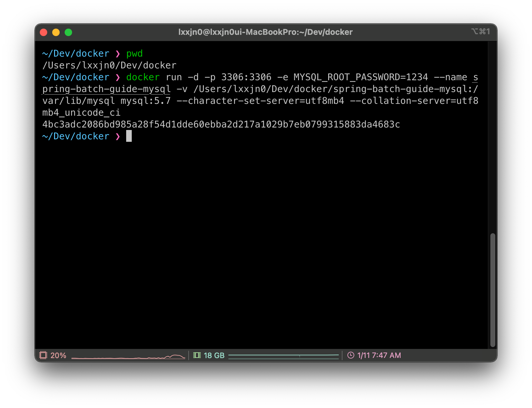The height and width of the screenshot is (408, 532).
Task: Click the memory usage history graph
Action: [x=283, y=356]
